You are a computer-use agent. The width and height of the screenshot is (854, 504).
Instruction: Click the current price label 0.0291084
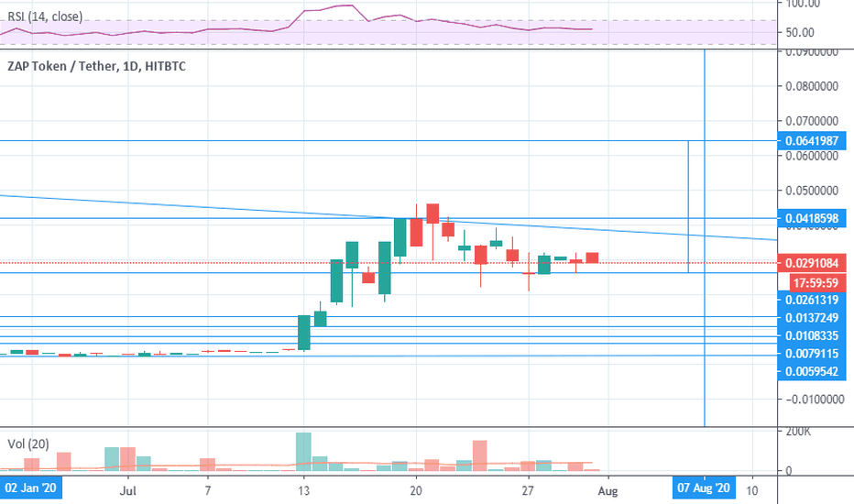(x=812, y=263)
